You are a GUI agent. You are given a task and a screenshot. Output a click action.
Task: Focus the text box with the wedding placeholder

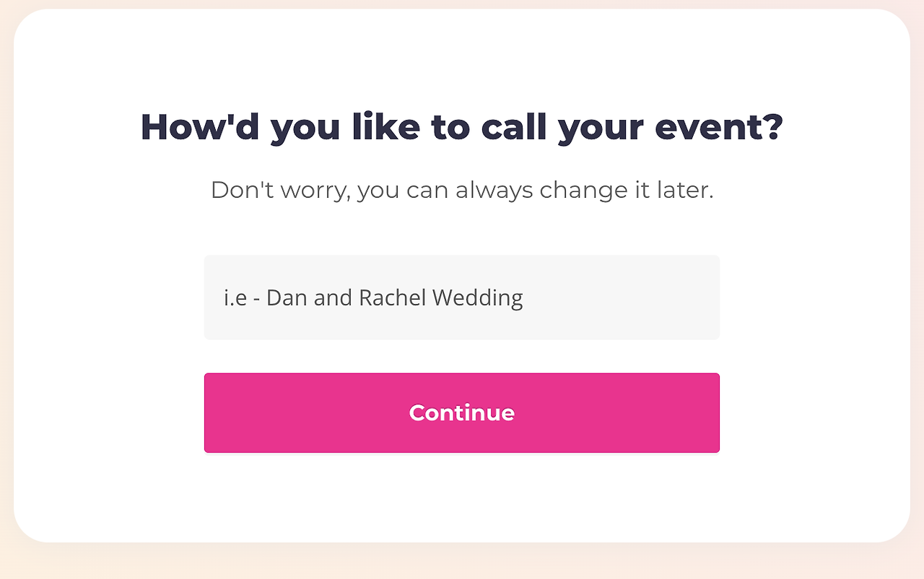(x=462, y=297)
